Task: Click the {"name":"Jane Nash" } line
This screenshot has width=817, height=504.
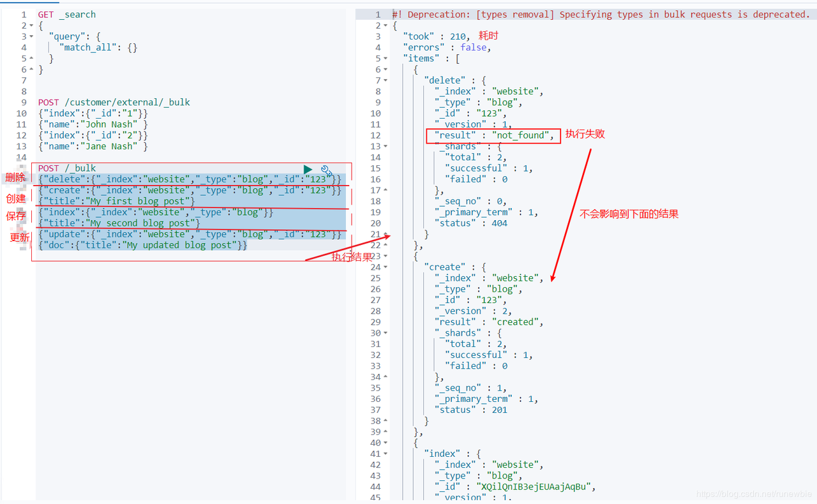Action: coord(93,146)
